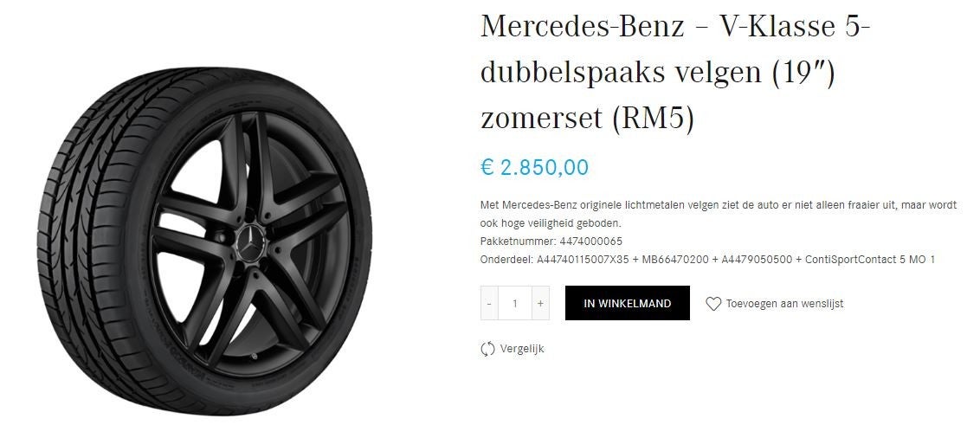Viewport: 980px width, 438px height.
Task: Decrease quantity with the minus button
Action: (489, 303)
